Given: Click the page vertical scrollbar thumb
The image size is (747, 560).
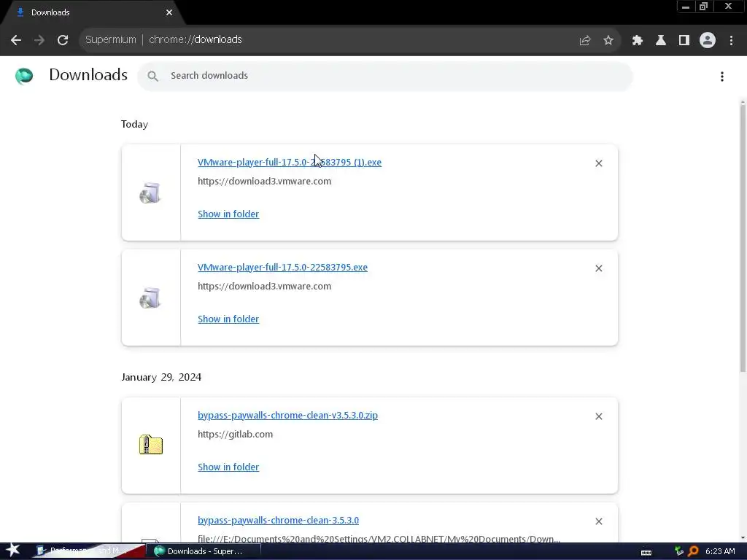Looking at the screenshot, I should pyautogui.click(x=743, y=238).
